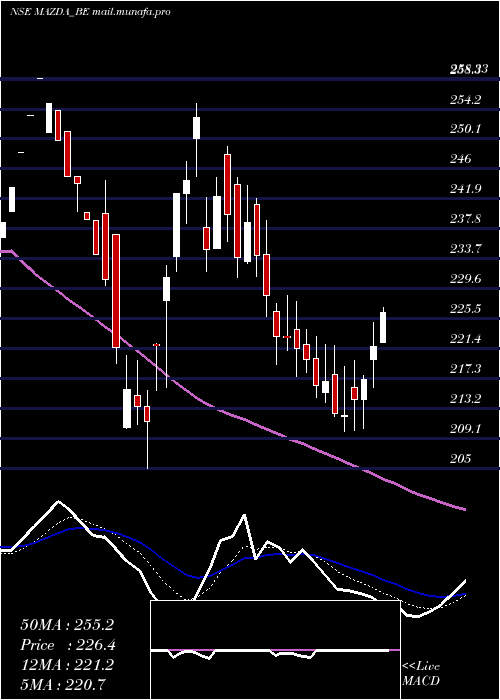
Task: Select the 233.7 price axis label
Action: [x=465, y=249]
